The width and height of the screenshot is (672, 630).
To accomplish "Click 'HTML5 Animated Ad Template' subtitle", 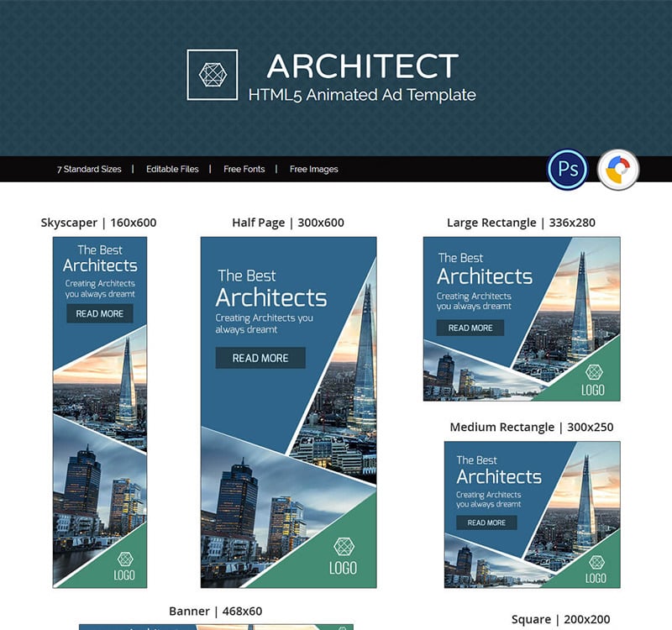I will pos(362,95).
